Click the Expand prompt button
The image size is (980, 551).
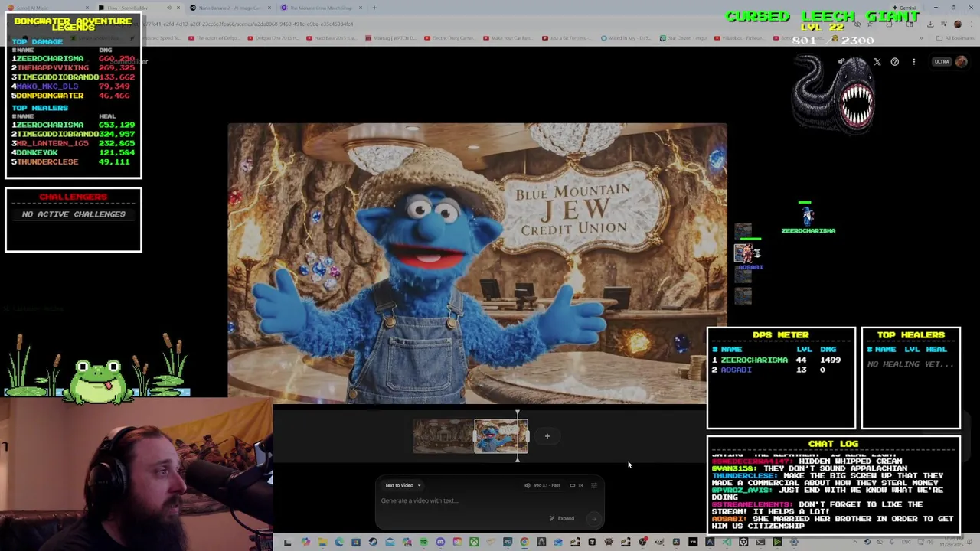tap(562, 518)
